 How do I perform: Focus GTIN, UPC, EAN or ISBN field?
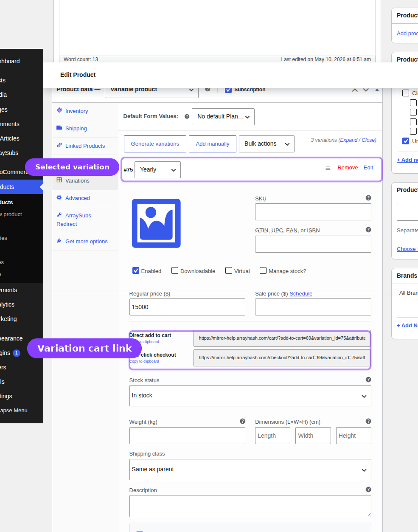313,244
